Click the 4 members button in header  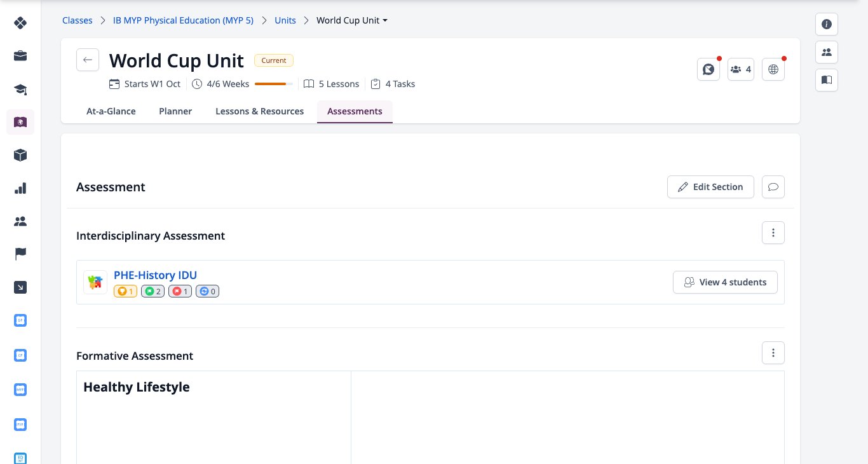[741, 69]
